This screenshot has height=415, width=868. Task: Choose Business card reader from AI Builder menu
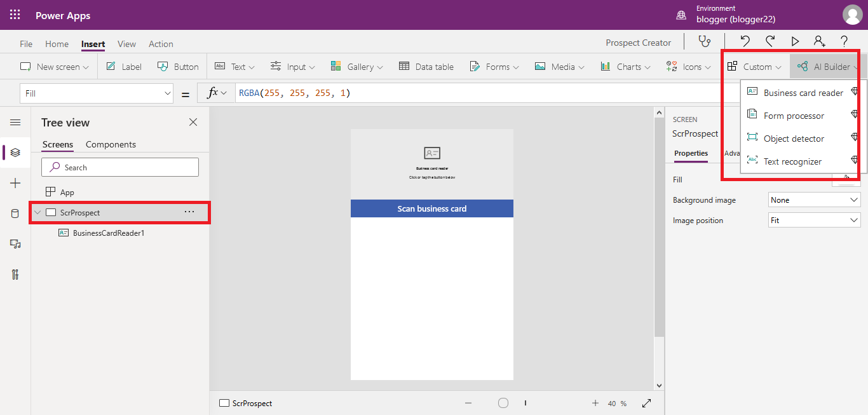[x=803, y=93]
